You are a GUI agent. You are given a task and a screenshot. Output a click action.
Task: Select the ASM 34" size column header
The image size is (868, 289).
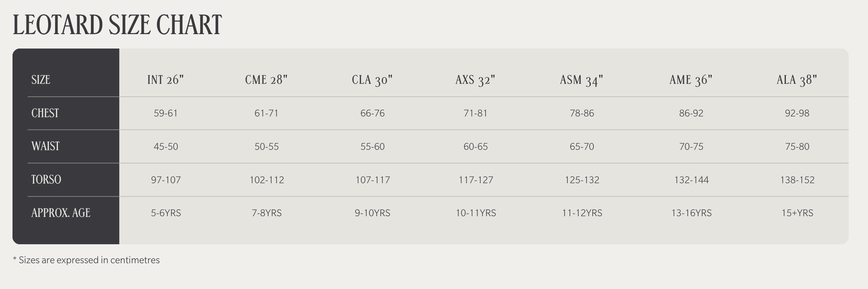pos(582,80)
